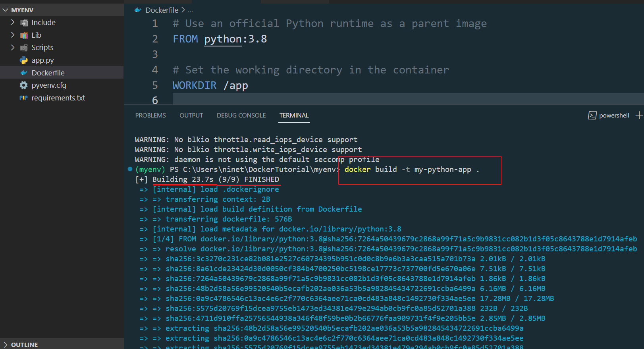Follow the underlined python image link on line 2
This screenshot has width=644, height=349.
223,39
